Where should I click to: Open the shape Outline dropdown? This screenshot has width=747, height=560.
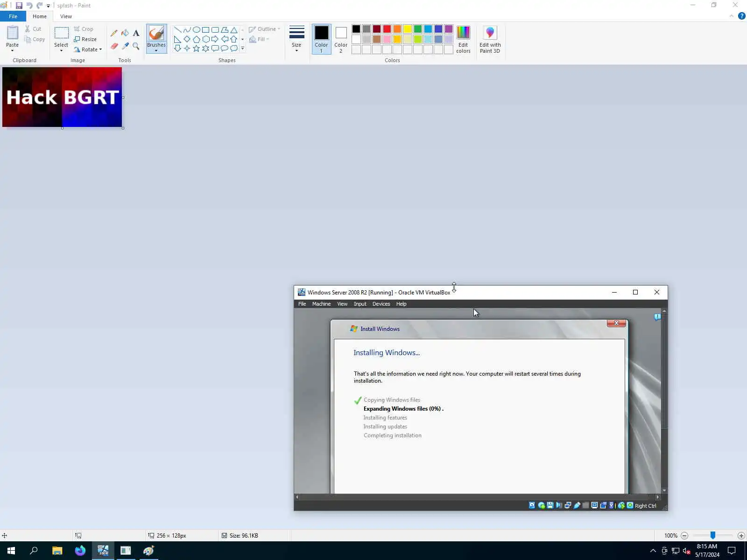[264, 29]
